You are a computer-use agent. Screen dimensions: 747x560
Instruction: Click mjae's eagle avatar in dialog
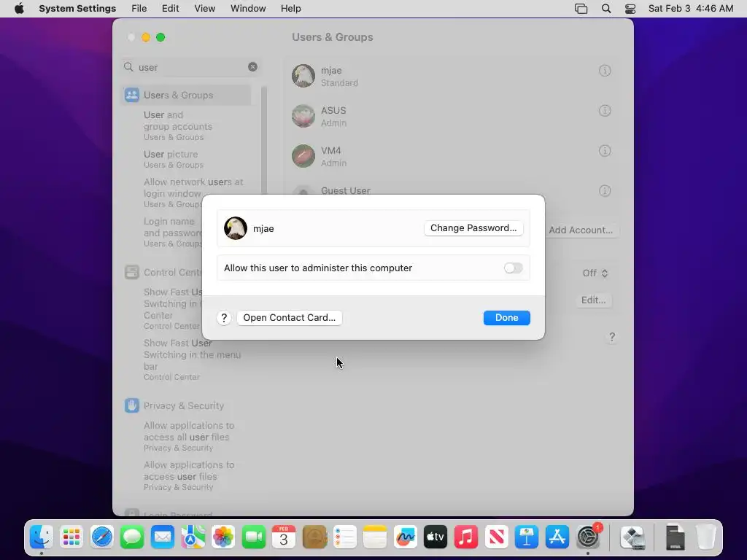pyautogui.click(x=236, y=228)
